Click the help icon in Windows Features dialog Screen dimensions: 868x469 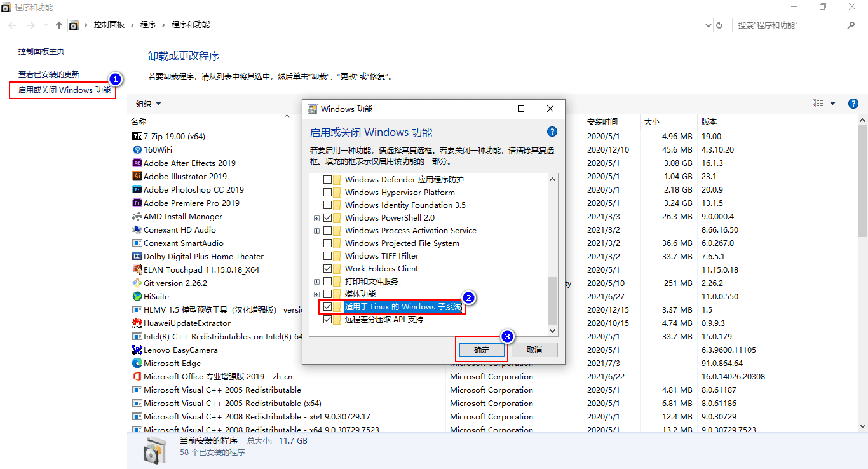tap(552, 132)
